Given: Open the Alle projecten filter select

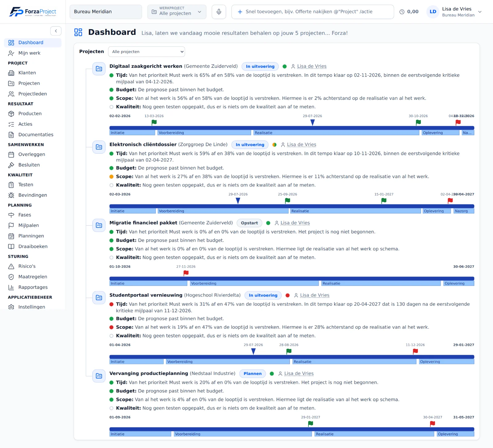Looking at the screenshot, I should coord(146,51).
